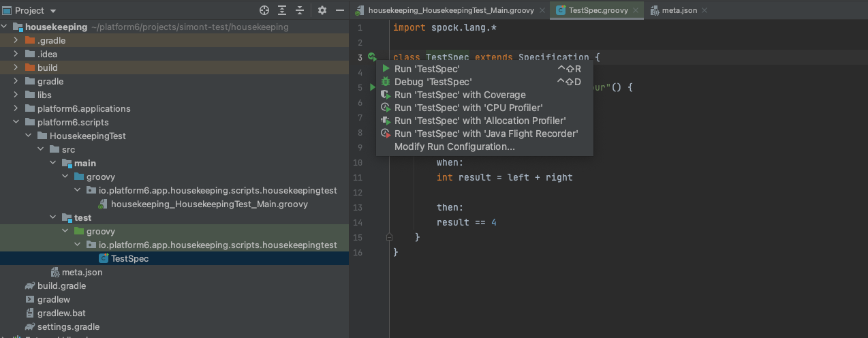Hide the Project tool window
This screenshot has width=868, height=338.
click(339, 10)
